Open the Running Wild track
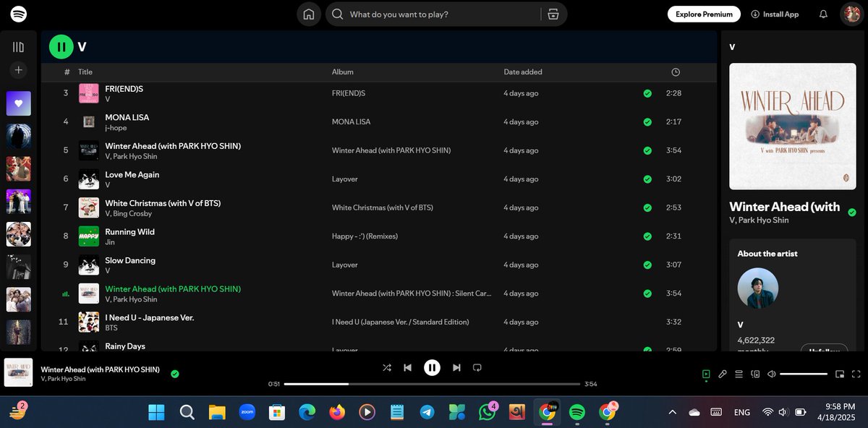Screen dimensions: 868x428 point(129,231)
